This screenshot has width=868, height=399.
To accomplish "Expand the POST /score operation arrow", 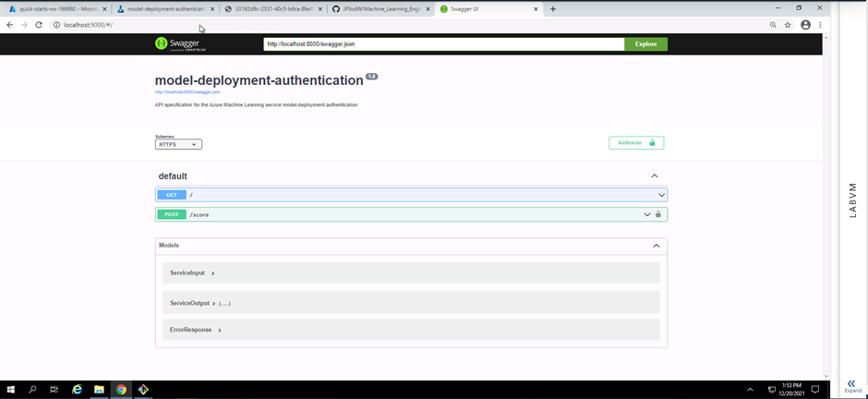I will [x=646, y=214].
